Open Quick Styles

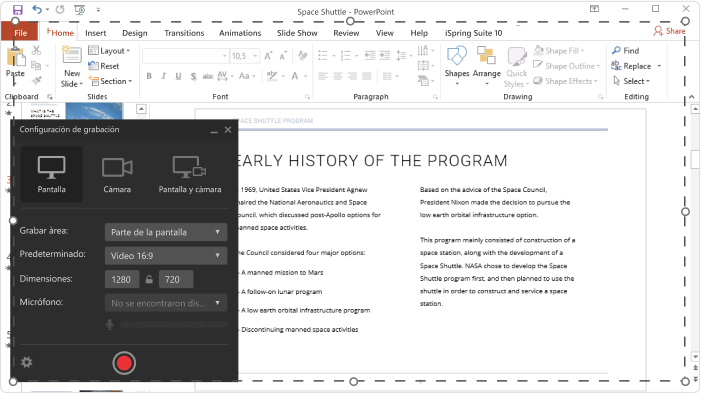pos(517,67)
